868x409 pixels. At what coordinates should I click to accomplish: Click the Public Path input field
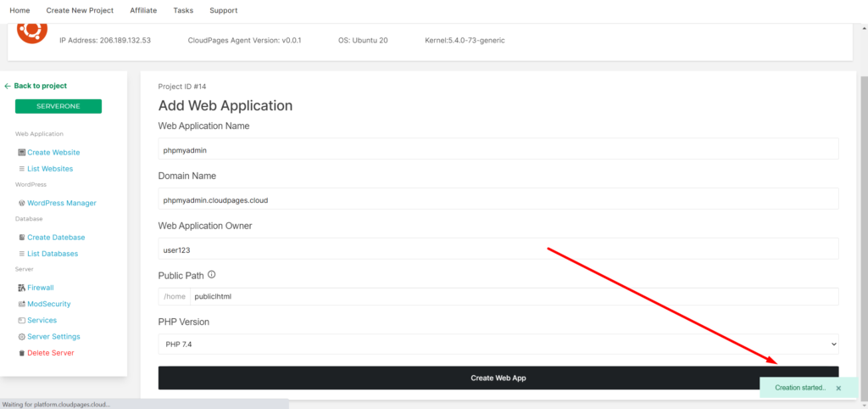pos(515,296)
